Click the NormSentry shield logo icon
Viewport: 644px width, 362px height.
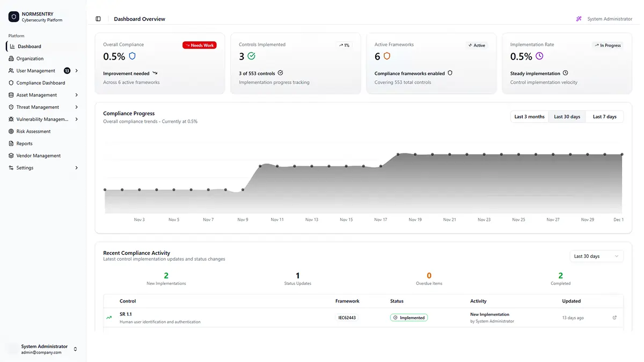(x=13, y=17)
